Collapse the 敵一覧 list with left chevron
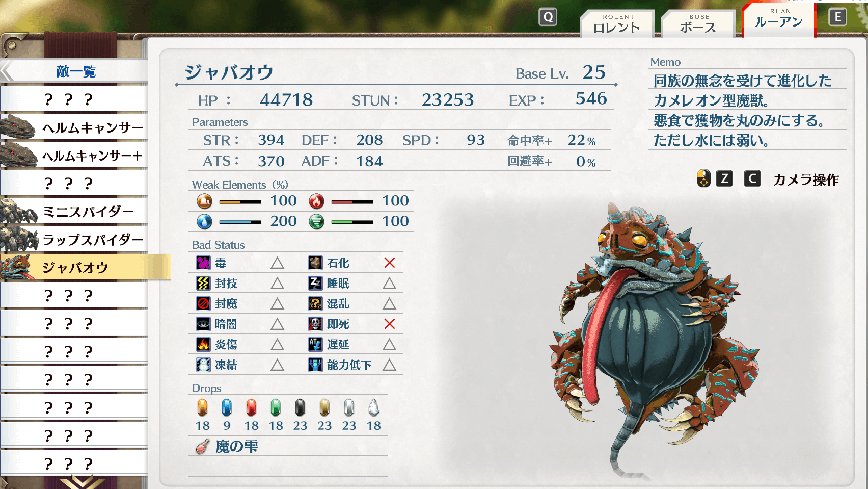This screenshot has width=868, height=489. 7,71
